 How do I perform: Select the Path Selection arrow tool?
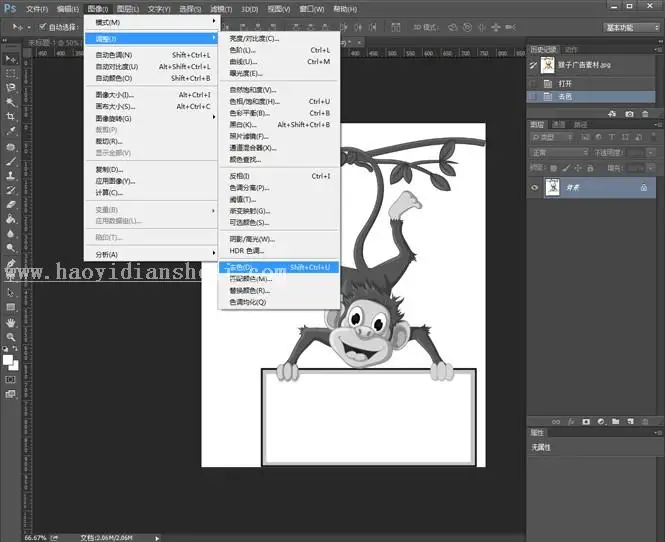click(11, 292)
